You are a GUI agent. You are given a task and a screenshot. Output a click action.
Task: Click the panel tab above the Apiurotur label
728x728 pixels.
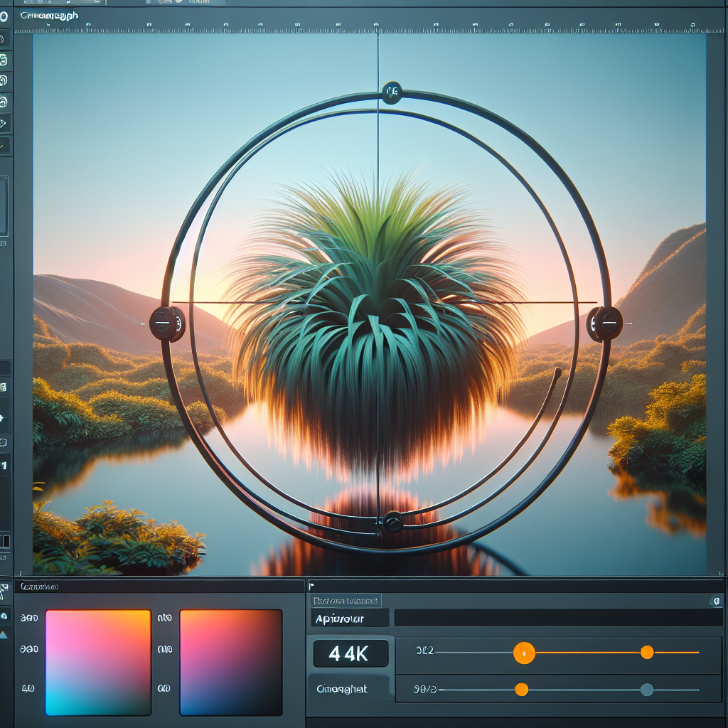(x=346, y=601)
